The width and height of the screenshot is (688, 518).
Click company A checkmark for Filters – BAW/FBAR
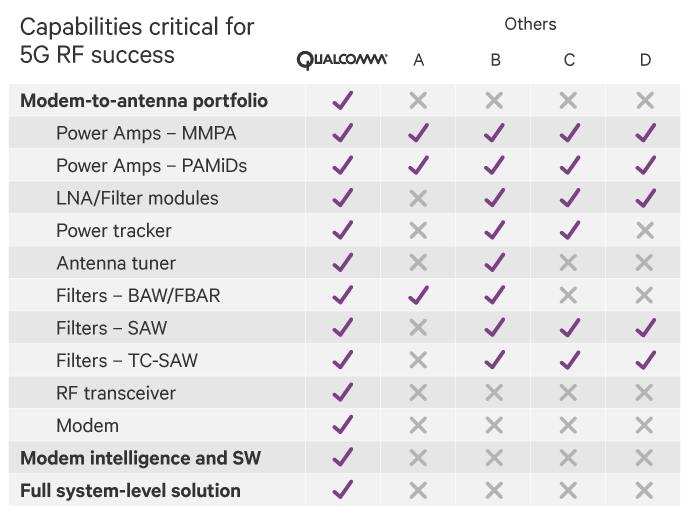point(418,295)
